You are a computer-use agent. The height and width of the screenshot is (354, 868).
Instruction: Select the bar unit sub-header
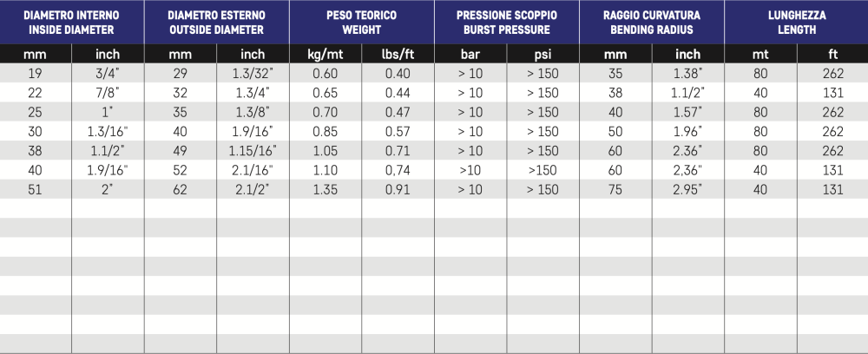click(x=470, y=55)
